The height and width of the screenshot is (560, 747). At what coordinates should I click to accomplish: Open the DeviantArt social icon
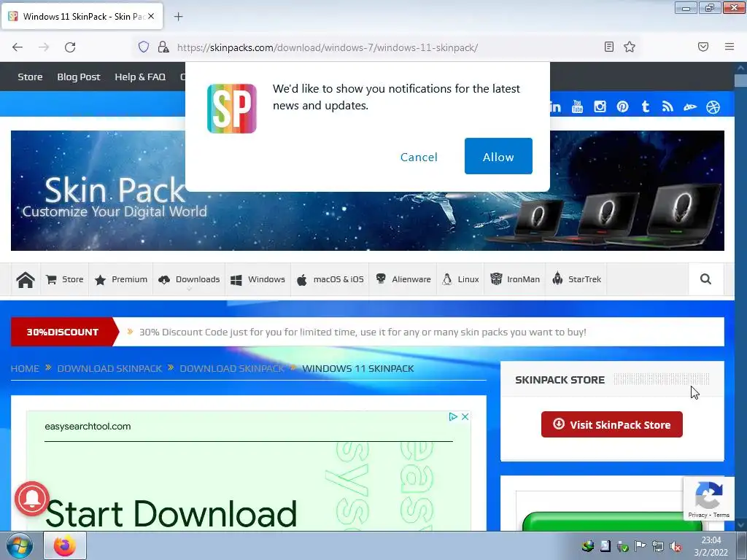tap(690, 107)
